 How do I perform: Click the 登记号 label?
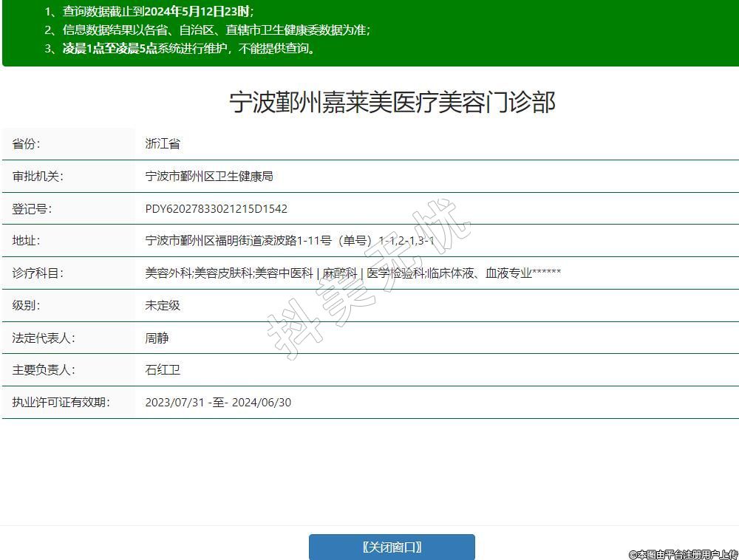(32, 209)
